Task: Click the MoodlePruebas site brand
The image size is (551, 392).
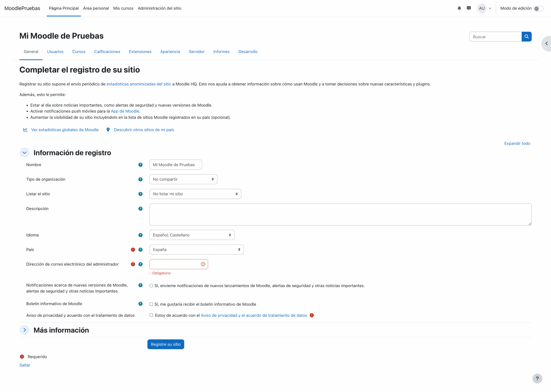Action: [x=22, y=8]
